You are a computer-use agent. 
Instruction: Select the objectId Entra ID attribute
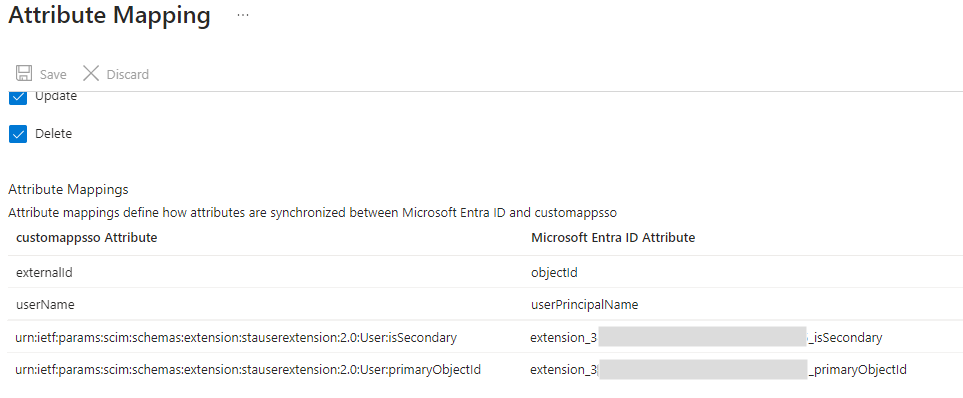coord(554,272)
